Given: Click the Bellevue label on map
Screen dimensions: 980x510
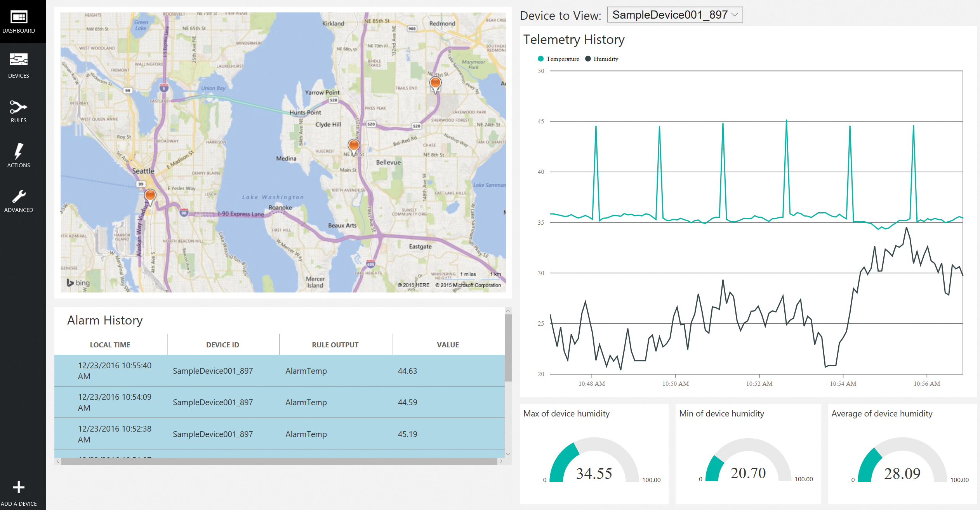Looking at the screenshot, I should click(388, 162).
